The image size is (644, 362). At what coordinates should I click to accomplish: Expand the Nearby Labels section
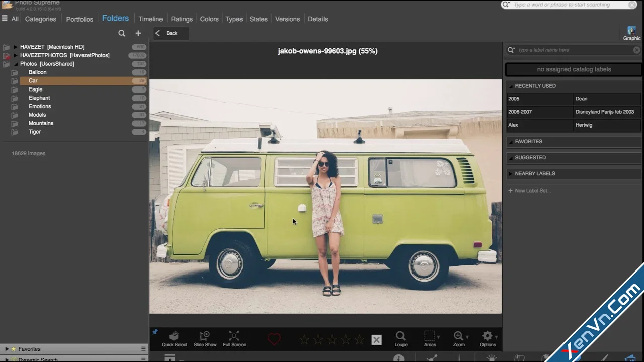click(510, 174)
